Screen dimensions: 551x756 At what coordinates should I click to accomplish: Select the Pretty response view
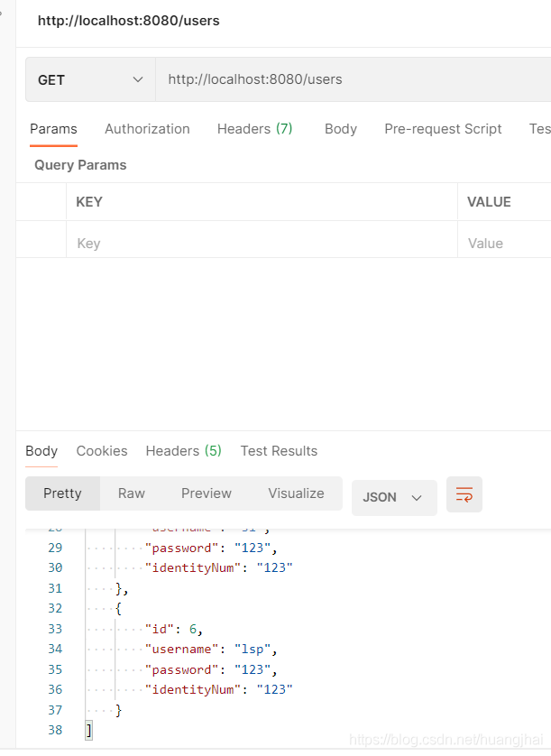click(61, 493)
